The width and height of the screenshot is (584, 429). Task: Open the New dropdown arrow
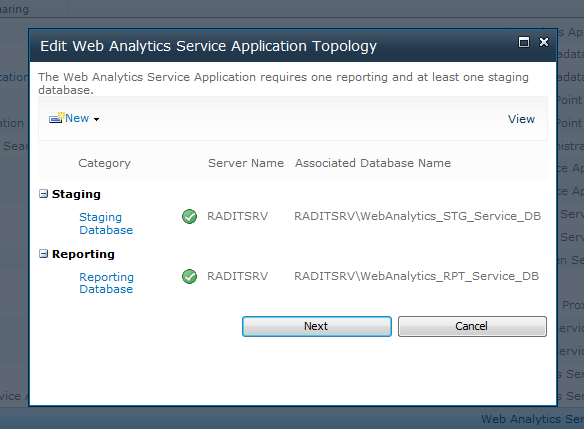pyautogui.click(x=96, y=119)
